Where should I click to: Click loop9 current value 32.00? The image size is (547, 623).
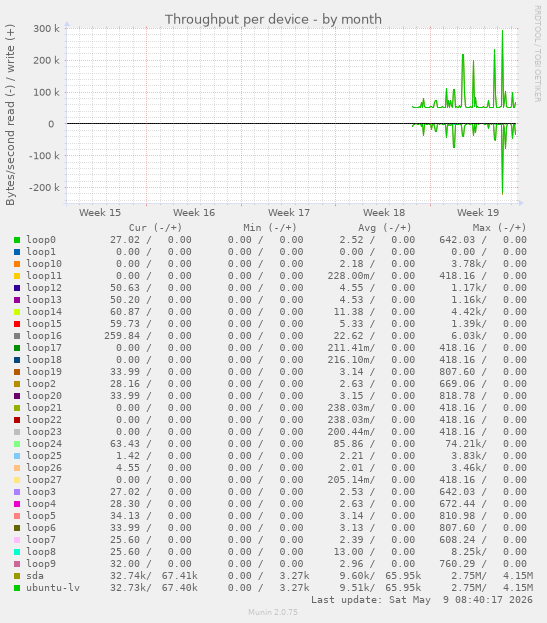click(x=125, y=564)
